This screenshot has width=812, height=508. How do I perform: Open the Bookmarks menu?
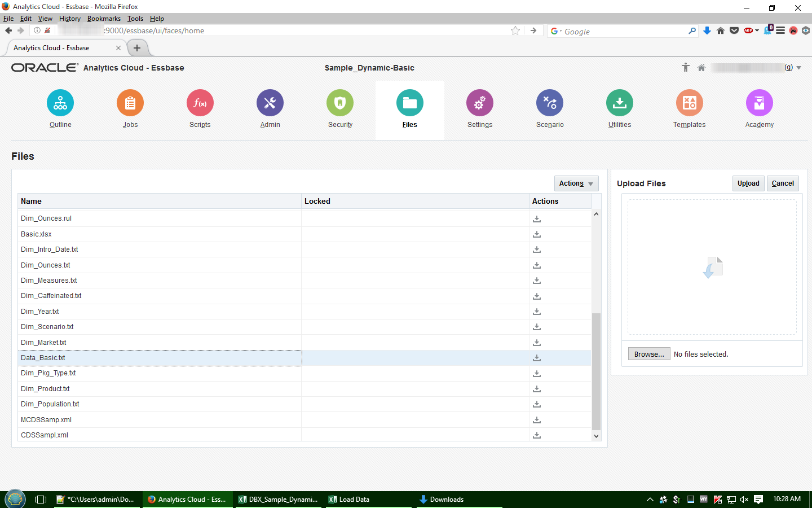pyautogui.click(x=104, y=19)
